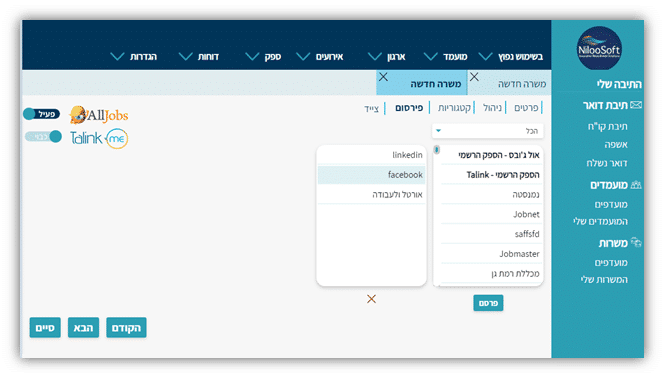Toggle the AllJobs פעיל switch
This screenshot has width=664, height=378.
[42, 114]
